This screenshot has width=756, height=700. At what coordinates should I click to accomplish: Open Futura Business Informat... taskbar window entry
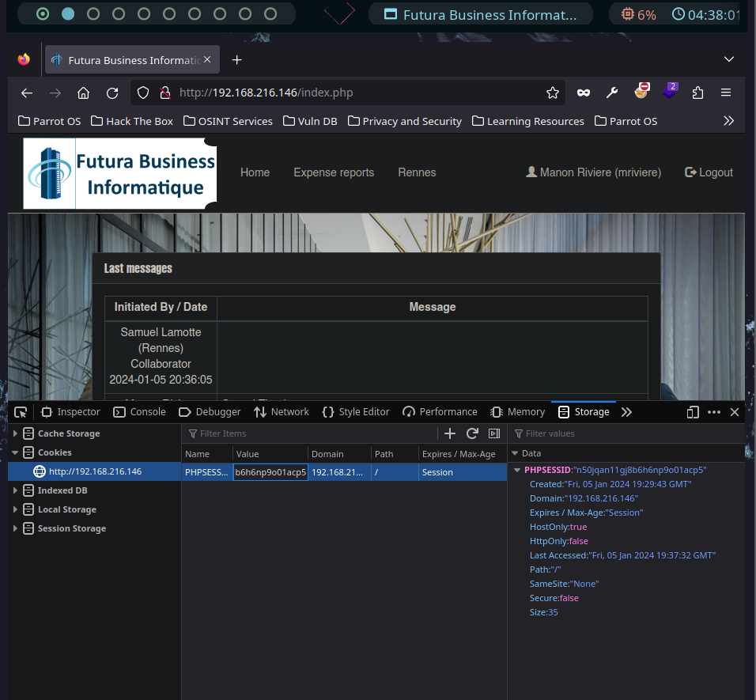pyautogui.click(x=481, y=14)
